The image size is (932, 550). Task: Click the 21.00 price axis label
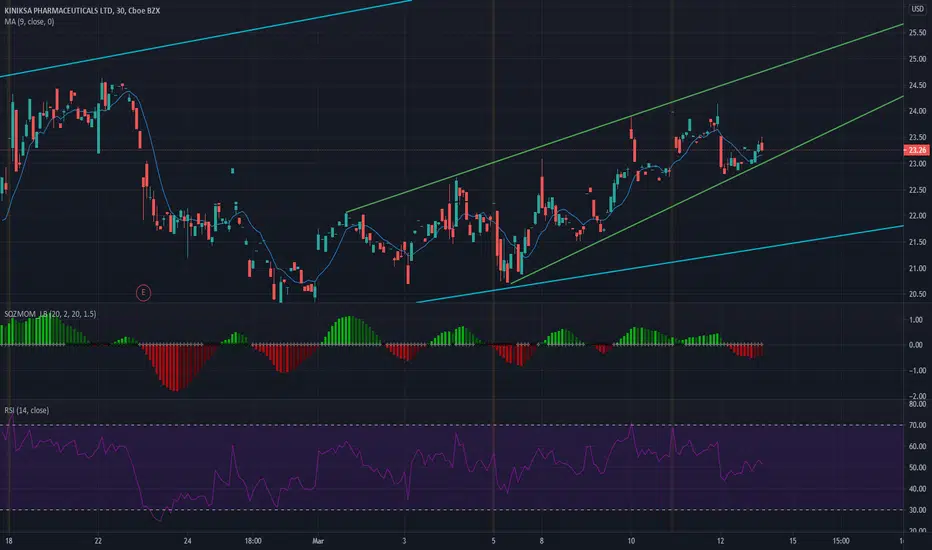(x=917, y=268)
